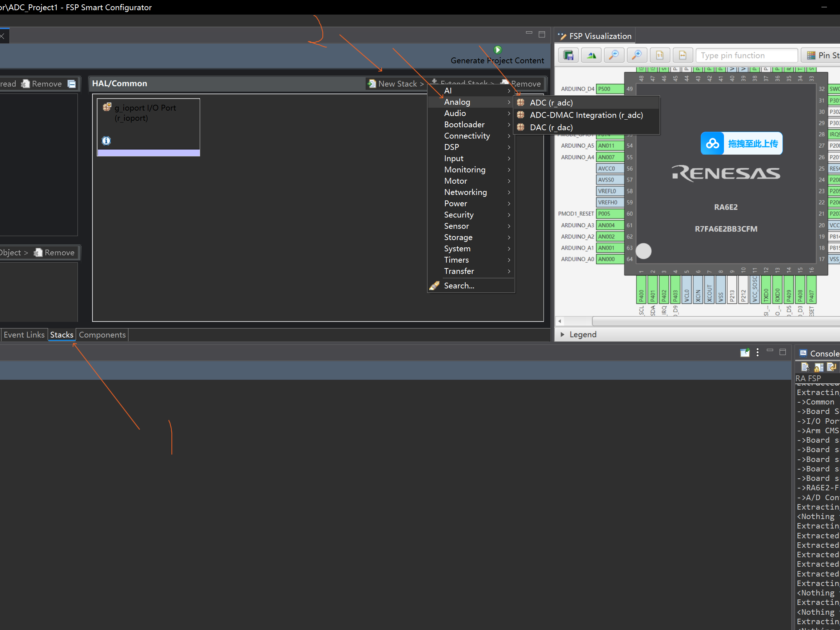Image resolution: width=840 pixels, height=630 pixels.
Task: Click the collapse icon beside the thread Remove button
Action: [72, 84]
